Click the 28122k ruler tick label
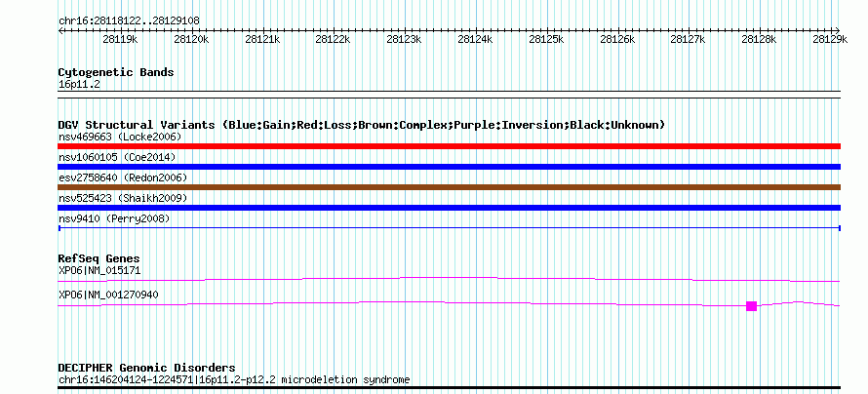868x394 pixels. [333, 39]
